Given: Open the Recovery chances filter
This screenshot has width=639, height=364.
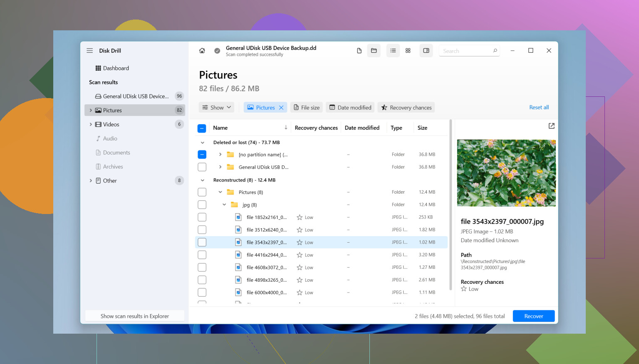Looking at the screenshot, I should (x=406, y=108).
